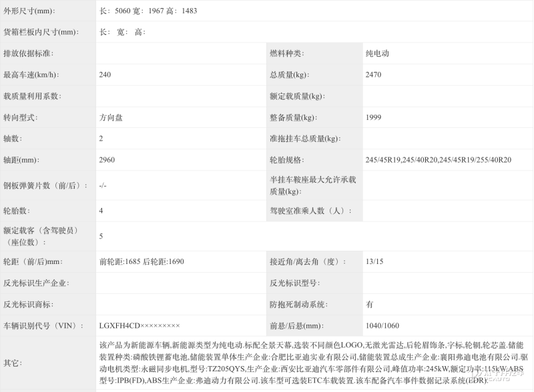Click the label '钢板弹簧片数（前/后）:'
534x392 pixels.
[45, 186]
